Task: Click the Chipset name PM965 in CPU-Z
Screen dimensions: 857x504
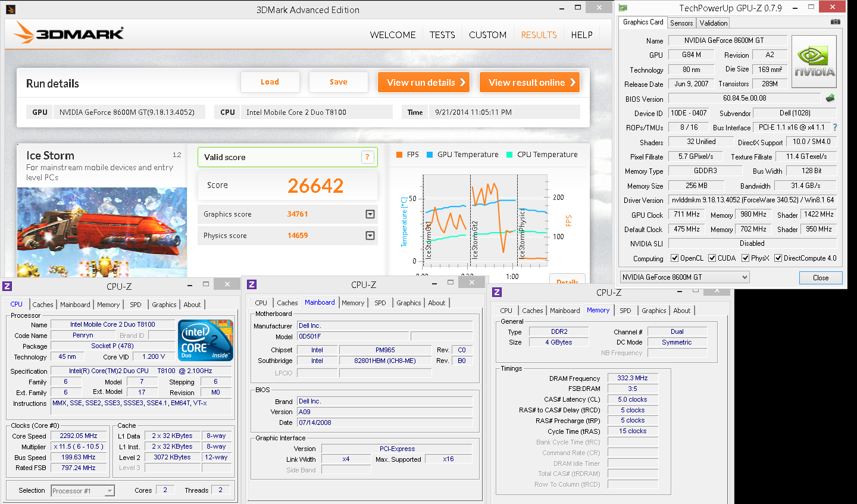Action: tap(385, 350)
